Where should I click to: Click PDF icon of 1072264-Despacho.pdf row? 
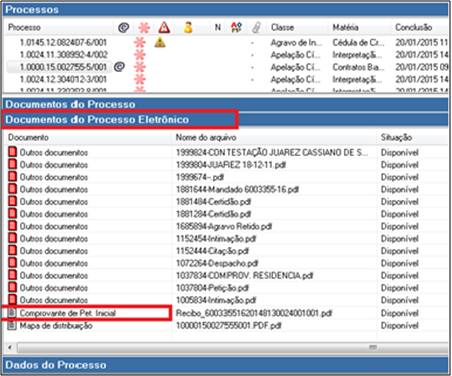[12, 263]
